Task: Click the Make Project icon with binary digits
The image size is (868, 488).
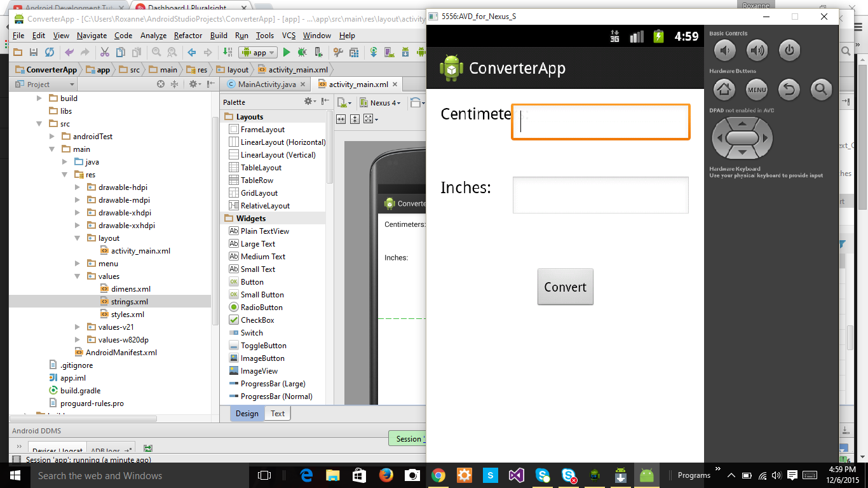Action: point(227,52)
